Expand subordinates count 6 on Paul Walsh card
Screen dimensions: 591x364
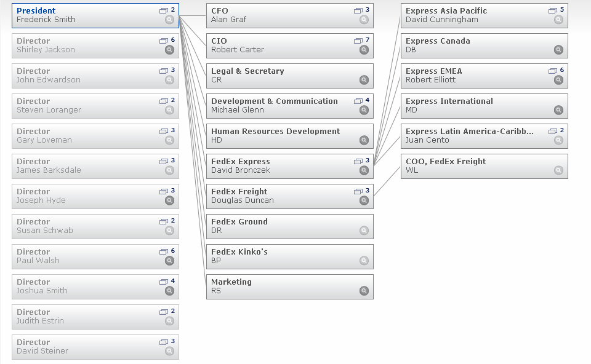coord(167,251)
